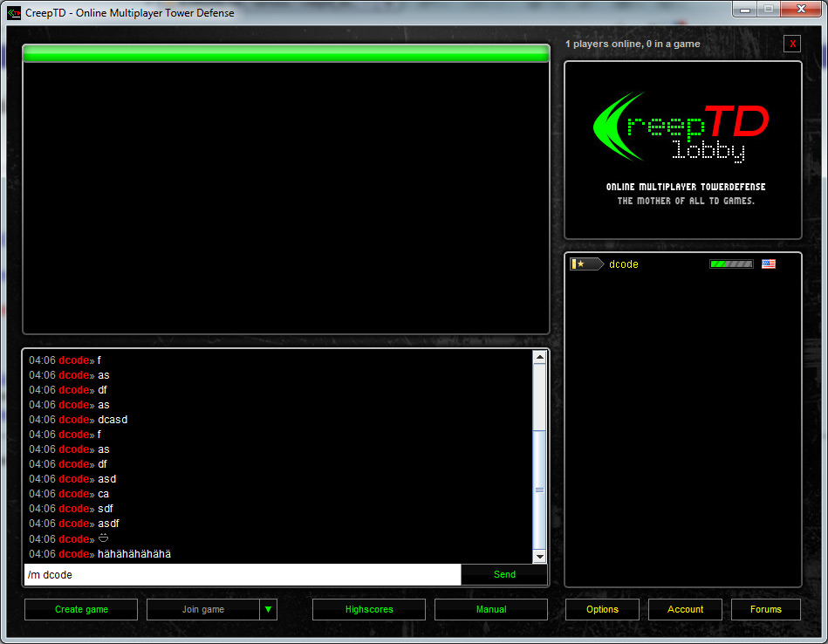The image size is (828, 644).
Task: Click the smiley emoticon chat message
Action: 104,538
